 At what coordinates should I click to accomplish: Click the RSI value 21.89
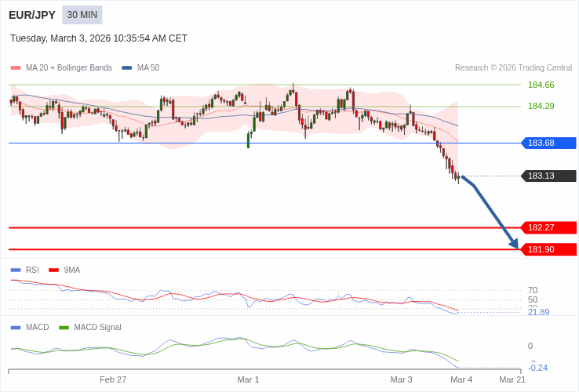click(x=539, y=312)
